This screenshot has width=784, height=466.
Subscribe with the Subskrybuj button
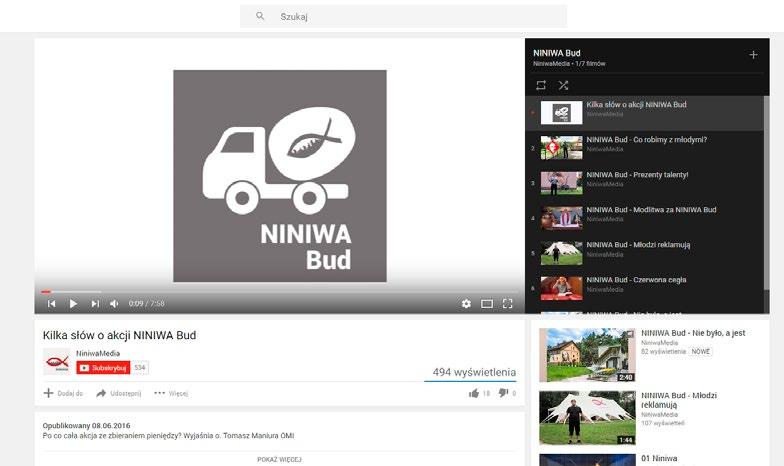(x=103, y=368)
